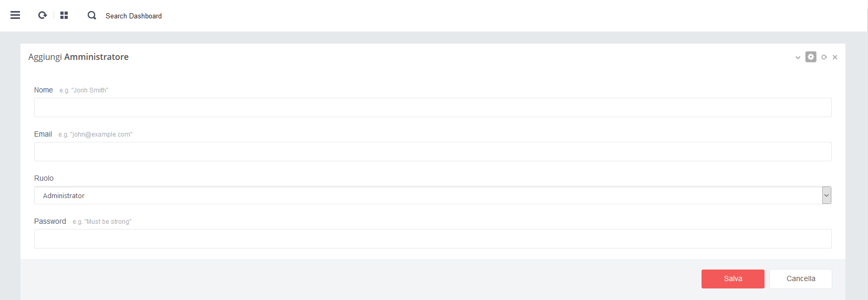Open the Ruolo dropdown showing Administrator

(x=433, y=195)
